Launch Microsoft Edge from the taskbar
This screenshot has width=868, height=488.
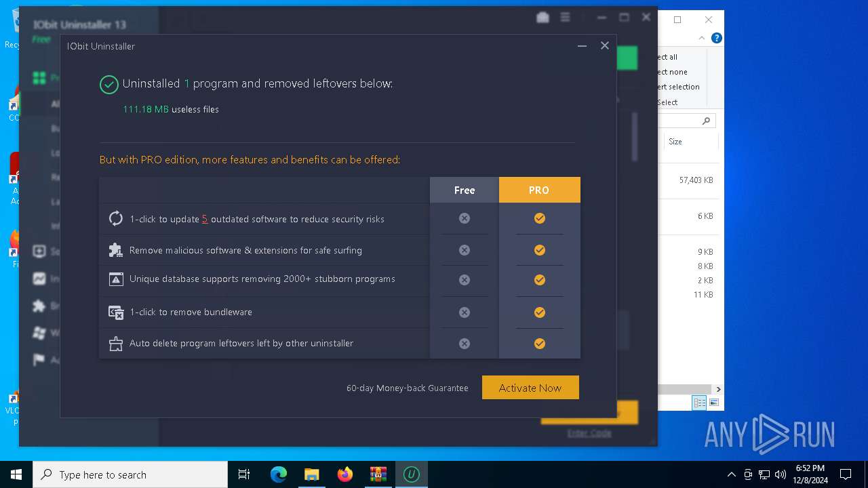pos(279,474)
